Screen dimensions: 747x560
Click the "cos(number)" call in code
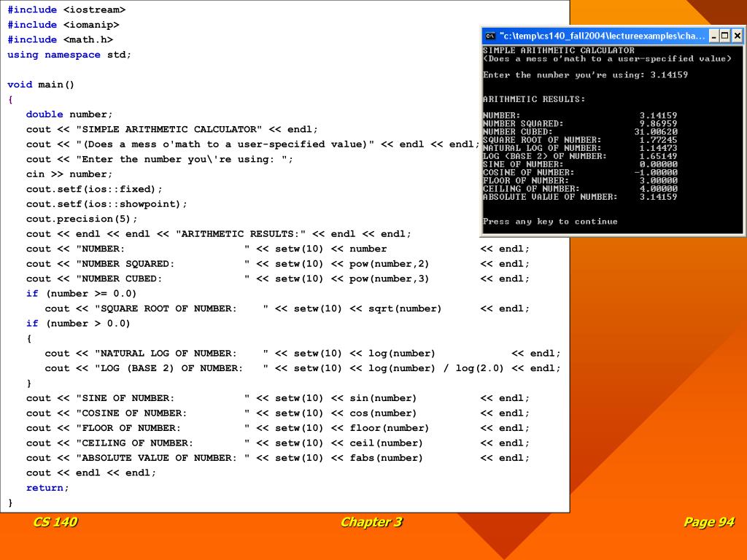click(383, 413)
